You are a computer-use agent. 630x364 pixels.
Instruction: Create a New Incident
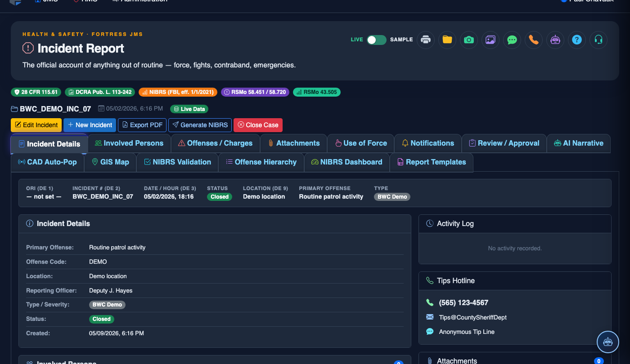coord(90,125)
